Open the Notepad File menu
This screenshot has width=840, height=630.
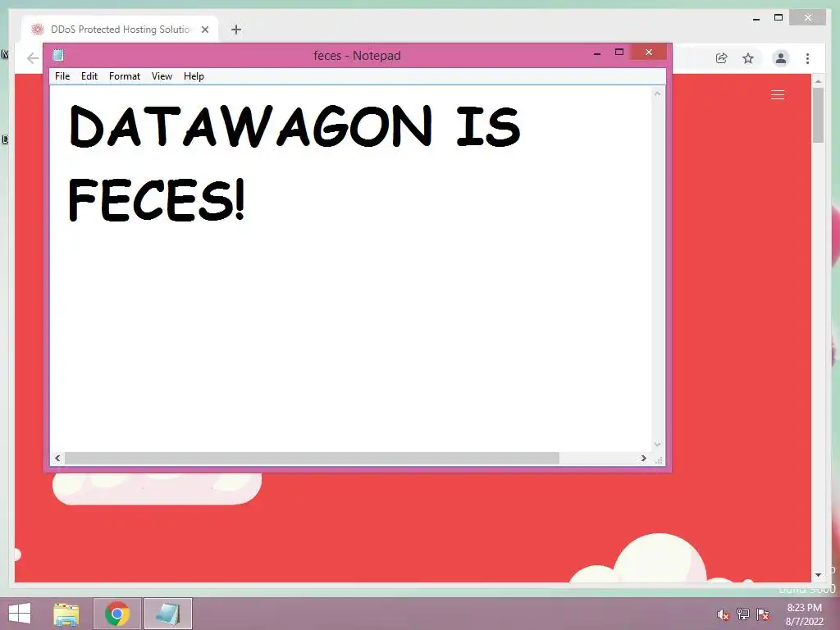(x=62, y=76)
